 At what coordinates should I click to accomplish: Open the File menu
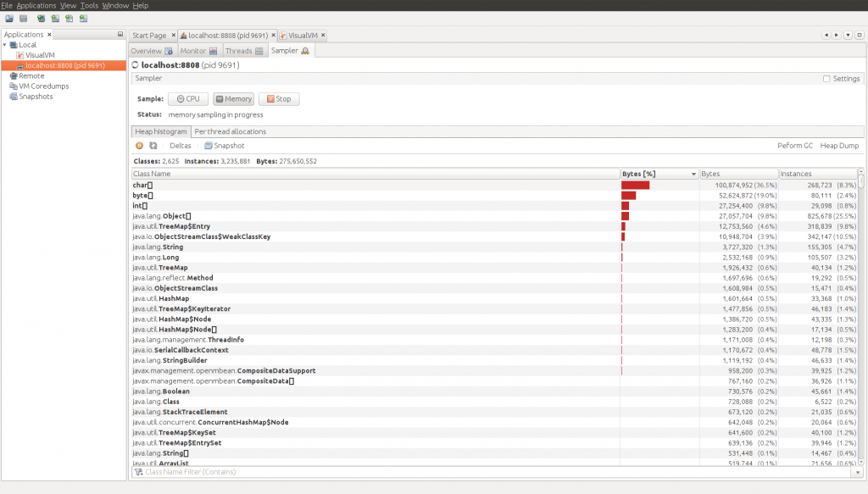7,6
